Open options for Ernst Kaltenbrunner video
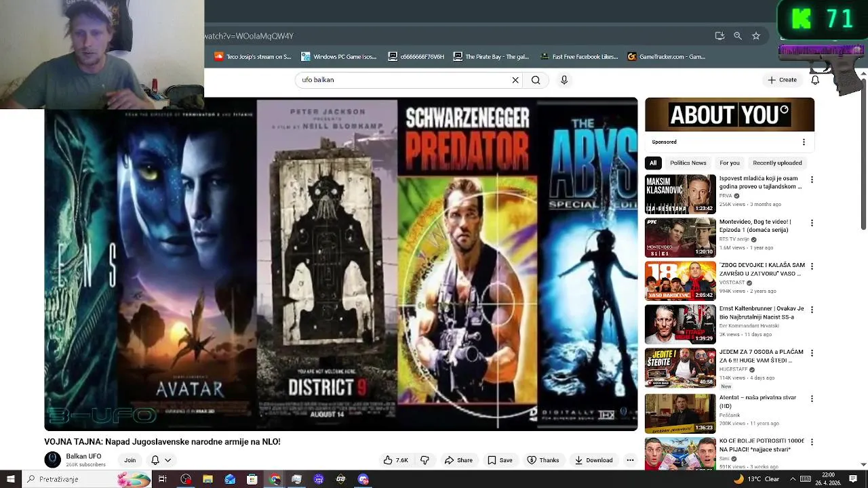Image resolution: width=868 pixels, height=488 pixels. [812, 310]
